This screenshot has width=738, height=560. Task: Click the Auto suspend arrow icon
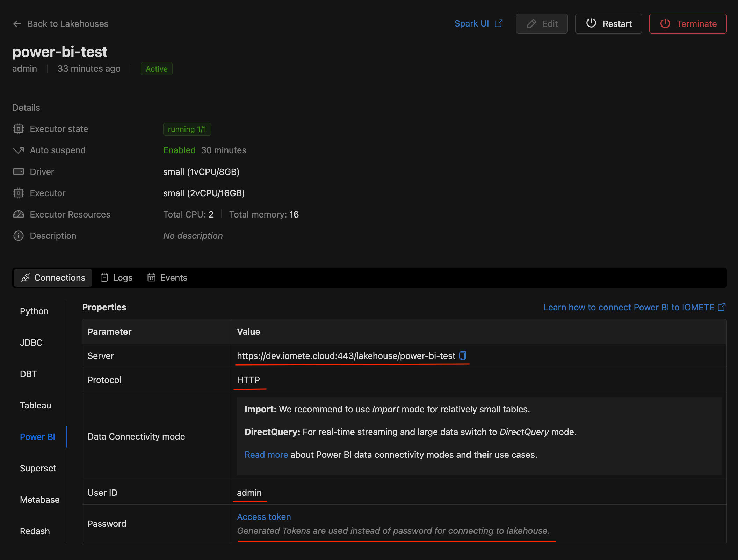click(x=19, y=150)
